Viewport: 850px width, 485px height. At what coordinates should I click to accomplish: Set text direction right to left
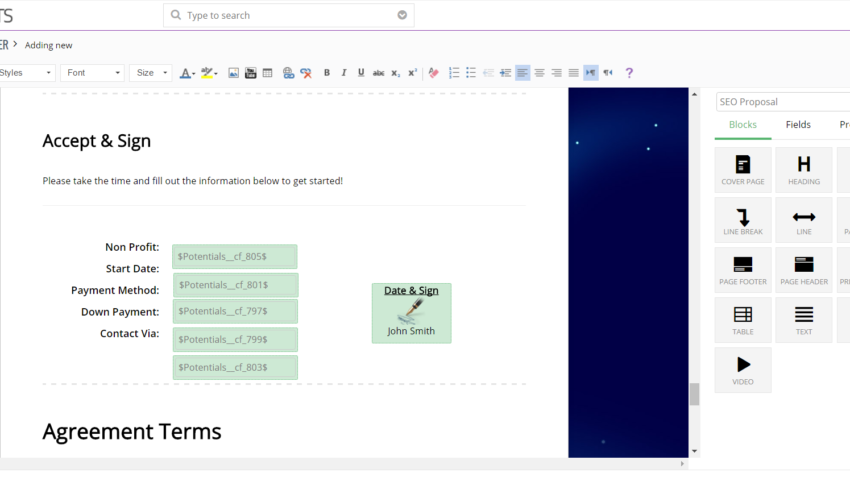[608, 73]
